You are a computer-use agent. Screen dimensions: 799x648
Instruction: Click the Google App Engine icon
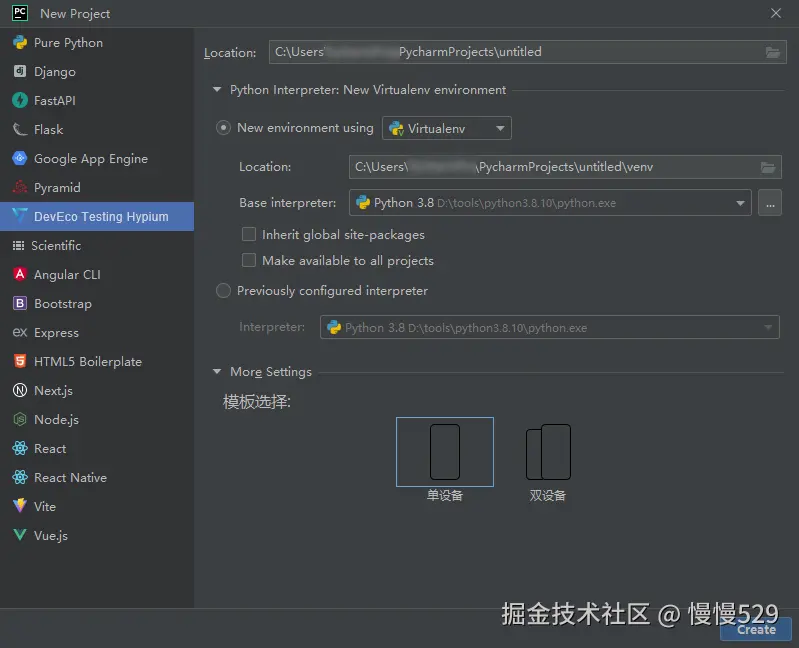(x=20, y=158)
